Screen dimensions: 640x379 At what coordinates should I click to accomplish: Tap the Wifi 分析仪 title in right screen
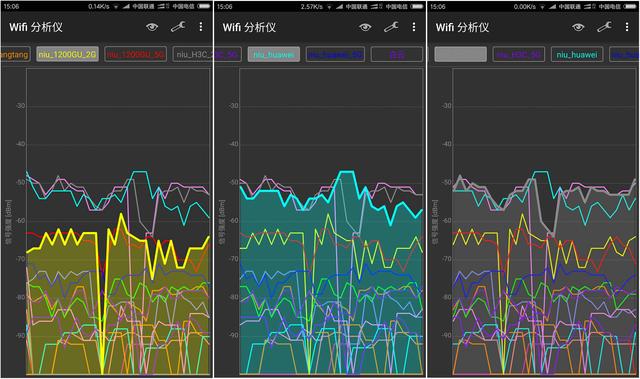tap(462, 27)
